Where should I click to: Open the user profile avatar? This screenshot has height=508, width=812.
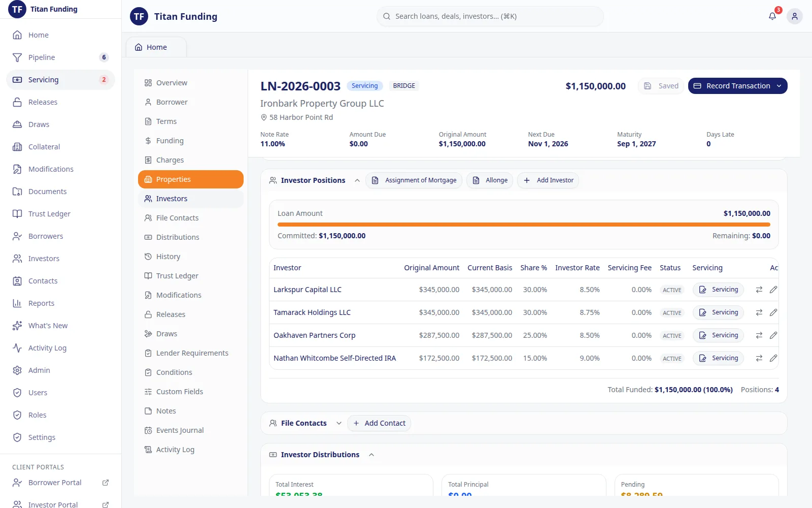tap(795, 16)
